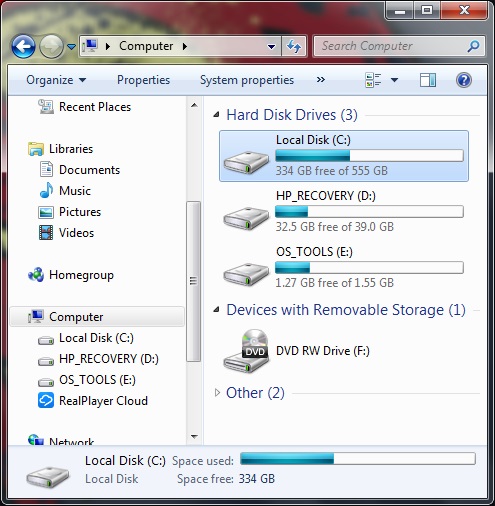
Task: Open the Organize menu
Action: coord(56,80)
